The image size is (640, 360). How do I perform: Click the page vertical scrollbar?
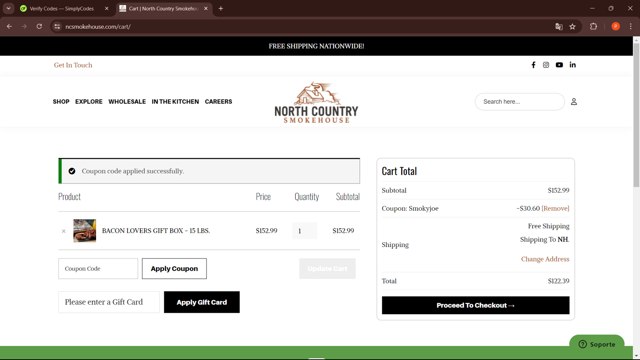[636, 114]
